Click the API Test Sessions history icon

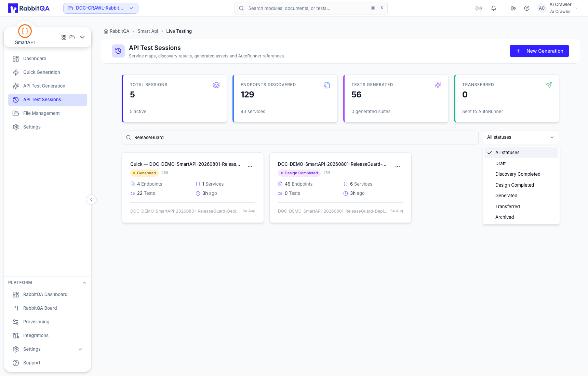point(118,51)
